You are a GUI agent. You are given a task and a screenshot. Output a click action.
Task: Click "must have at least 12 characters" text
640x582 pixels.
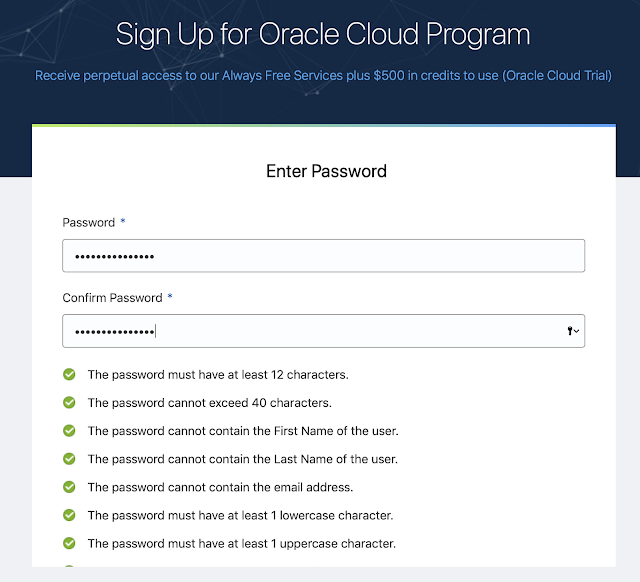coord(217,375)
